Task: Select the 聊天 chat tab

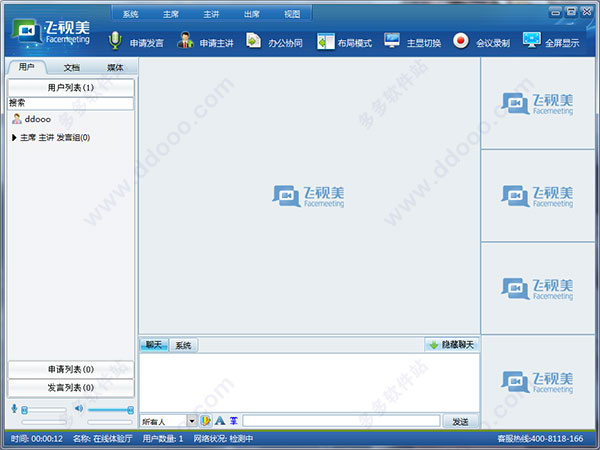Action: pos(154,345)
